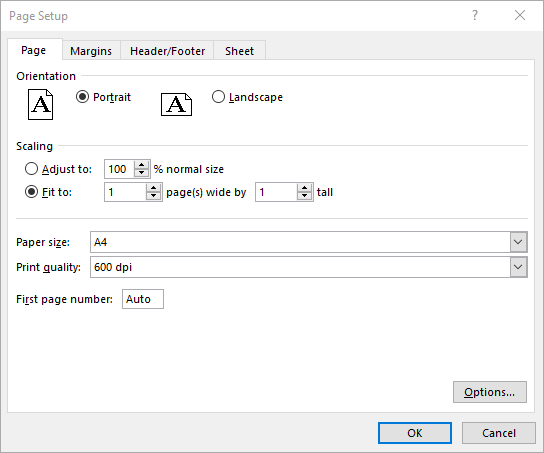This screenshot has width=544, height=453.
Task: Click the Paper size label
Action: coord(43,242)
